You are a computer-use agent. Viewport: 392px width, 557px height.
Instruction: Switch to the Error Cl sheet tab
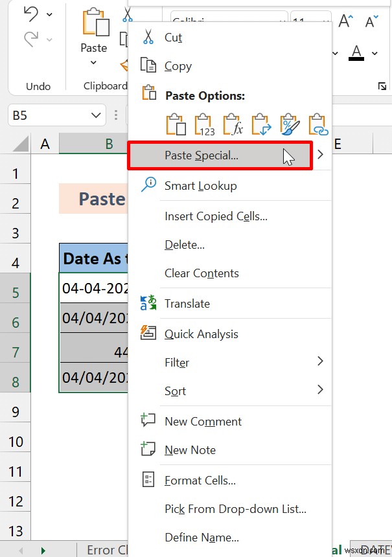point(108,550)
